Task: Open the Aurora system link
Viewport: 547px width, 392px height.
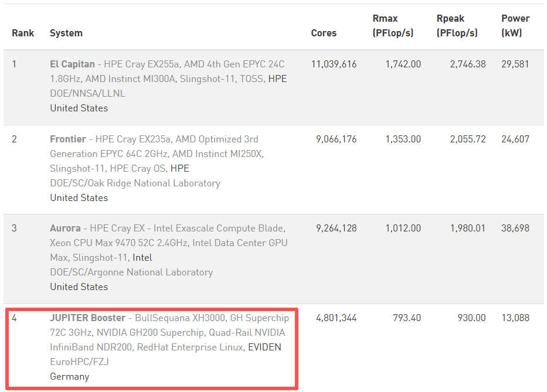Action: tap(65, 228)
